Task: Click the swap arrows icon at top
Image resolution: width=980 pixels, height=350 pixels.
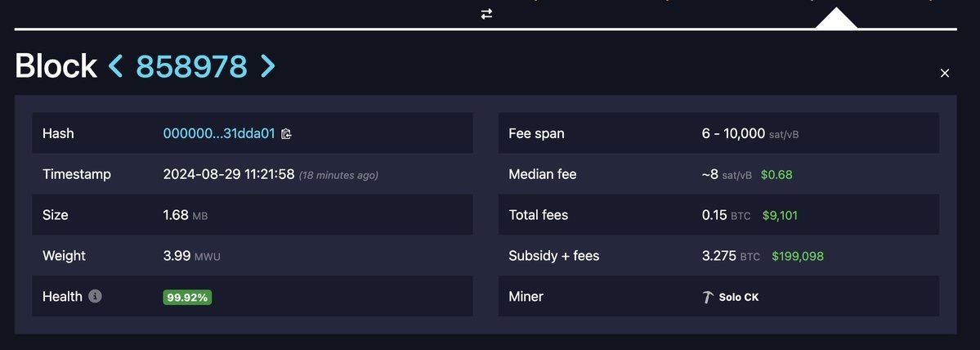Action: coord(486,14)
